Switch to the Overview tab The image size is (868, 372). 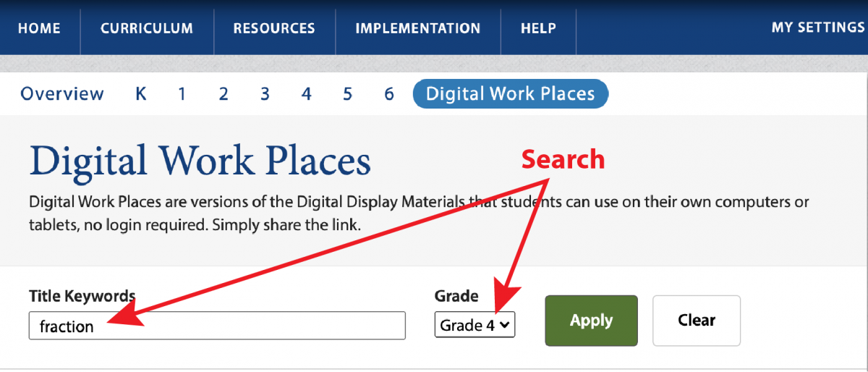[x=62, y=94]
